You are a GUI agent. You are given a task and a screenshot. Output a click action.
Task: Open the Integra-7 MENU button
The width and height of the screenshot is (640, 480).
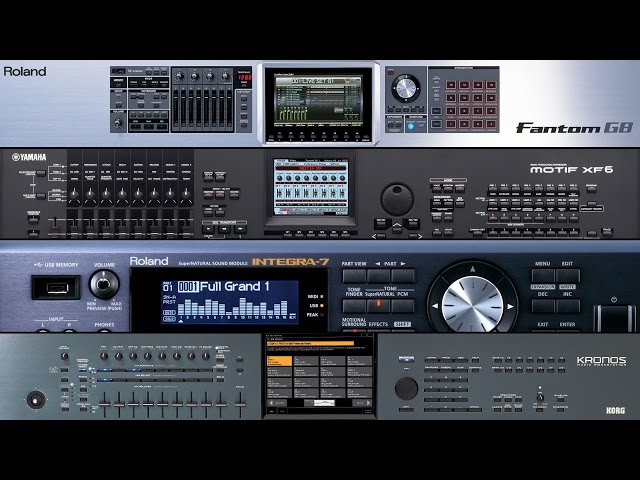pos(543,276)
